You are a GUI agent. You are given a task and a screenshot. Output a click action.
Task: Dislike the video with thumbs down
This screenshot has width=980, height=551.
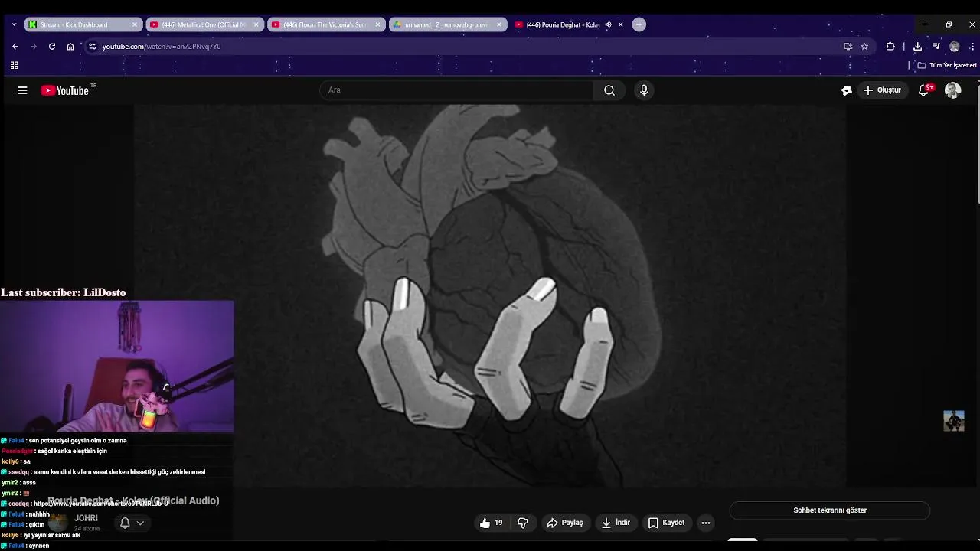click(523, 523)
